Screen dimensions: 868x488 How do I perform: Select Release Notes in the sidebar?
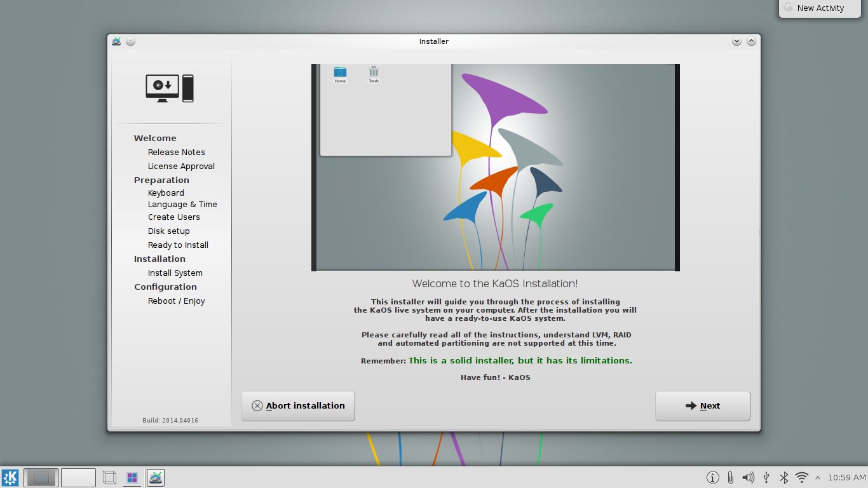[x=176, y=152]
